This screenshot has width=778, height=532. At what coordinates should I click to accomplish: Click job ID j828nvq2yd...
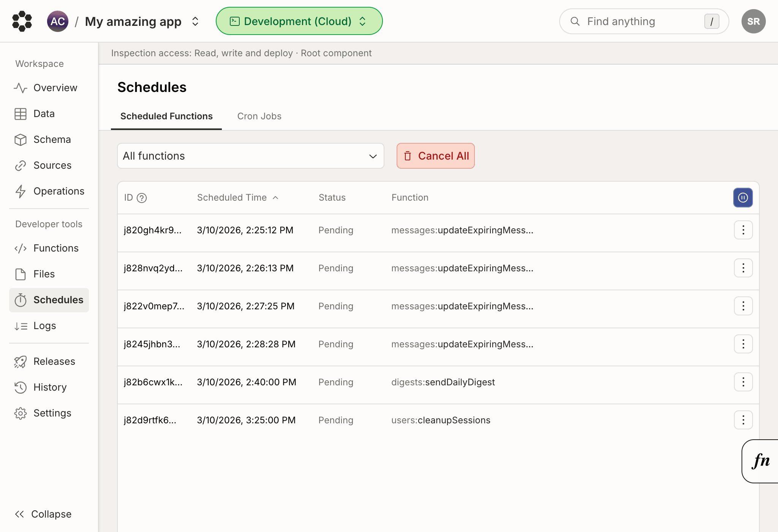[x=153, y=268]
